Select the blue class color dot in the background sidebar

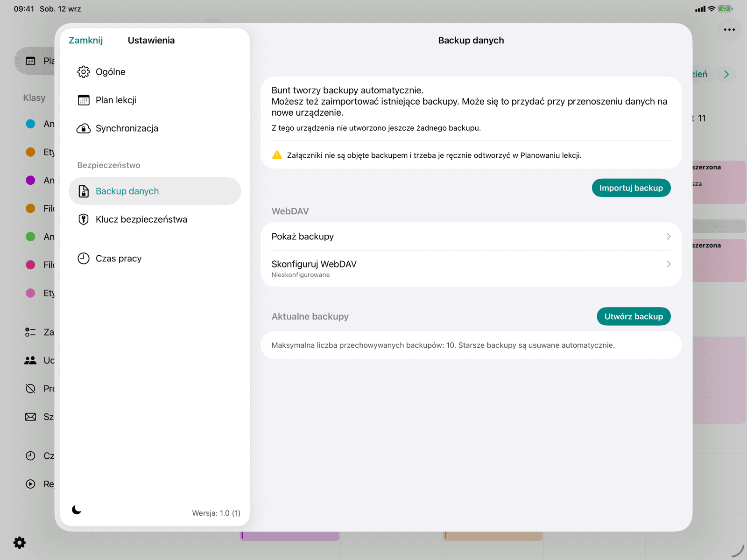click(x=30, y=124)
